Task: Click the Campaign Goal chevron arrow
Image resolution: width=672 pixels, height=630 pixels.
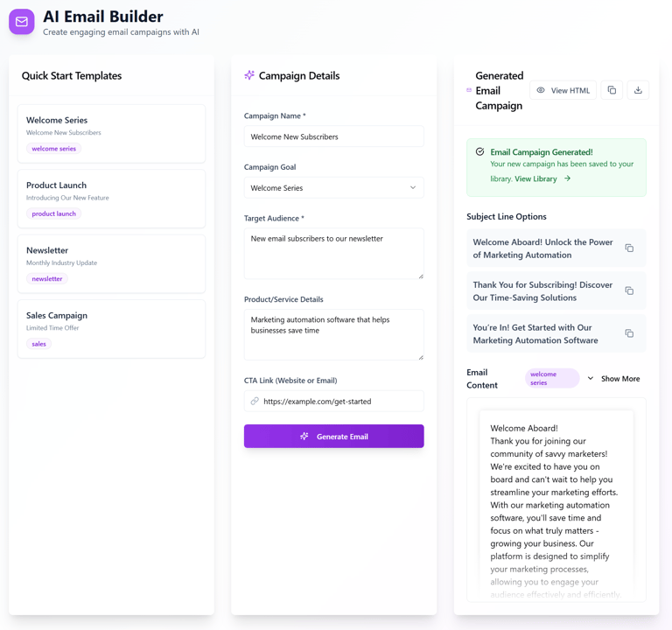Action: coord(413,188)
